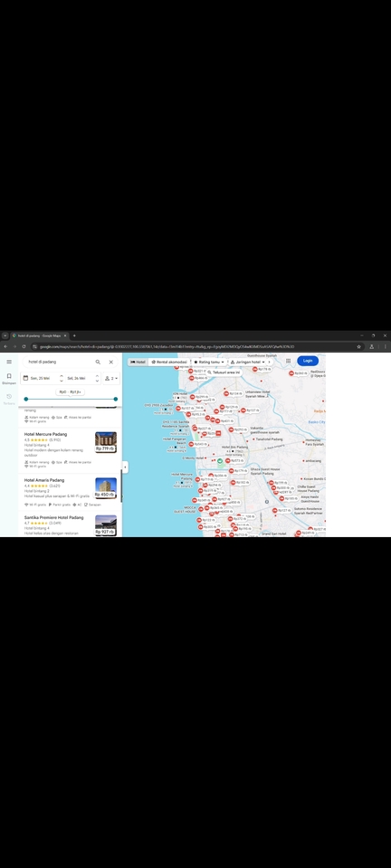The width and height of the screenshot is (391, 868).
Task: Click the Rp 127 rb pin near Sutomo Residence
Action: point(281,510)
